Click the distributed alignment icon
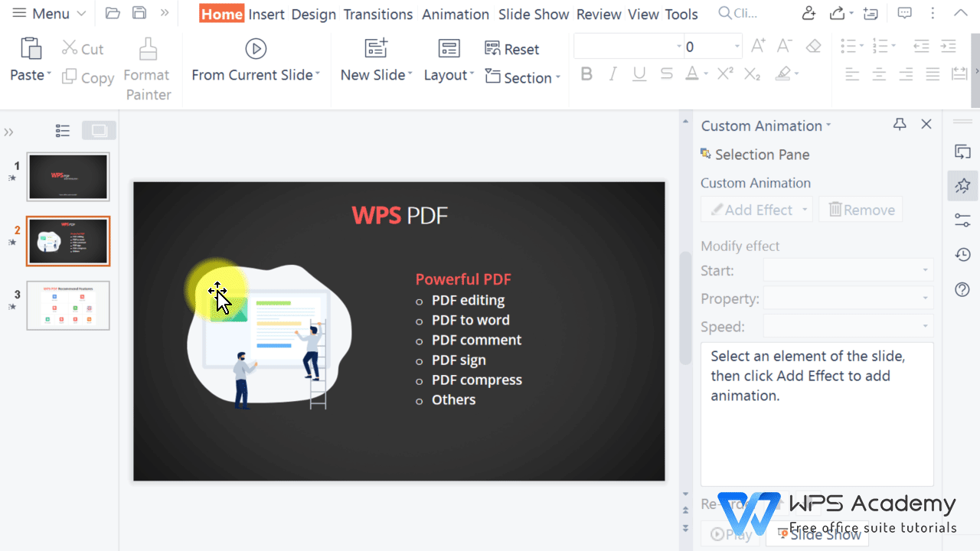Image resolution: width=980 pixels, height=551 pixels. [x=959, y=74]
